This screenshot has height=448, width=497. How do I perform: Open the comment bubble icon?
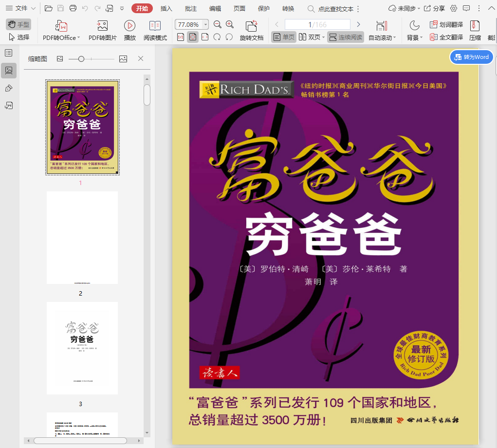click(466, 9)
